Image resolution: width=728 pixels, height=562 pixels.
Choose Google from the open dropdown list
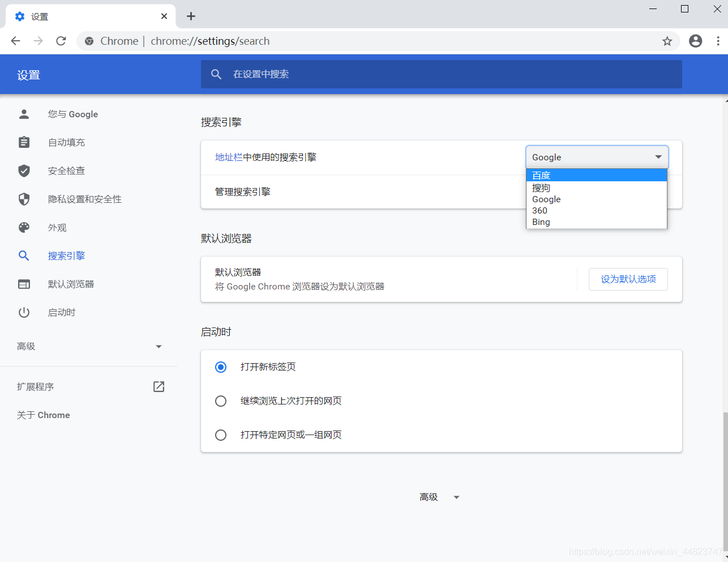tap(597, 199)
